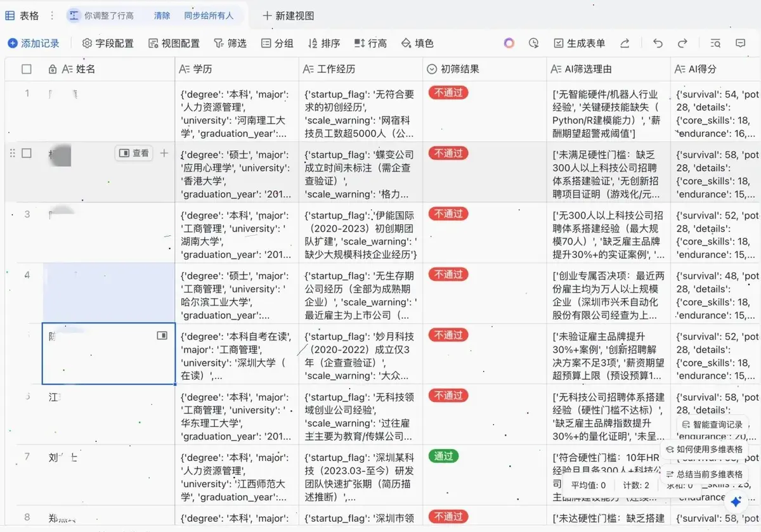
Task: Open the find records search icon
Action: (715, 43)
